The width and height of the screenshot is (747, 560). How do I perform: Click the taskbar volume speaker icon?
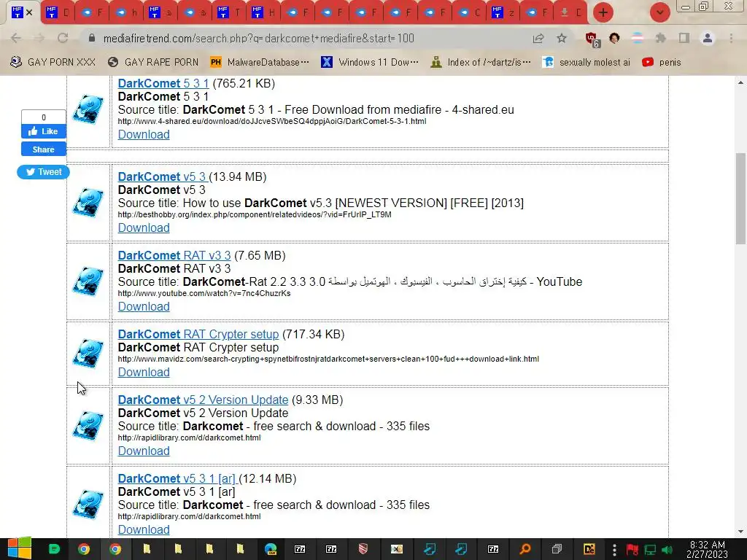click(x=667, y=550)
